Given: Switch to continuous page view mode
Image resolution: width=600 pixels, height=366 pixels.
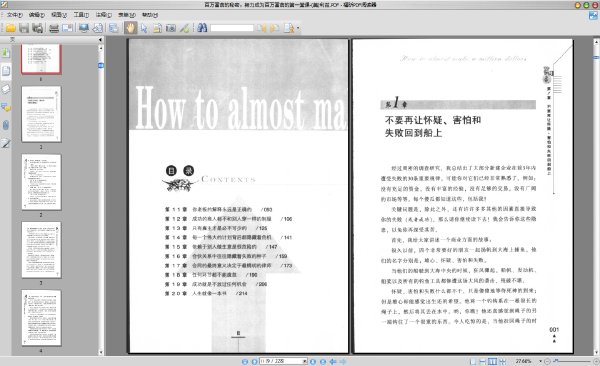Looking at the screenshot, I should (483, 361).
